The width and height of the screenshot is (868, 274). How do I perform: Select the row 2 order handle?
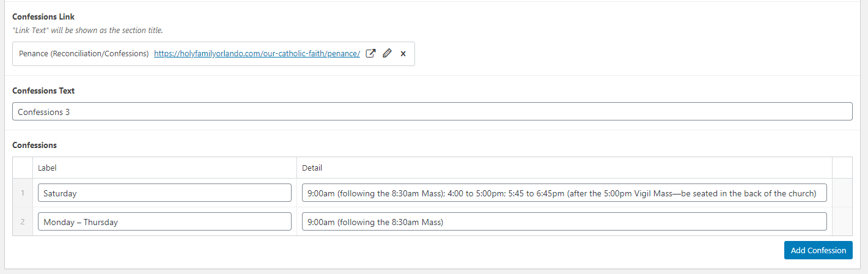point(23,222)
